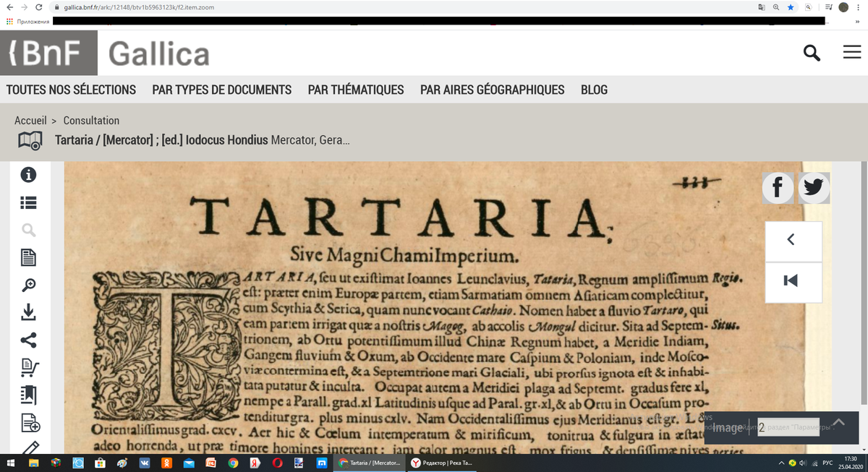Translate this page icon in address bar
This screenshot has height=472, width=868.
coord(761,7)
